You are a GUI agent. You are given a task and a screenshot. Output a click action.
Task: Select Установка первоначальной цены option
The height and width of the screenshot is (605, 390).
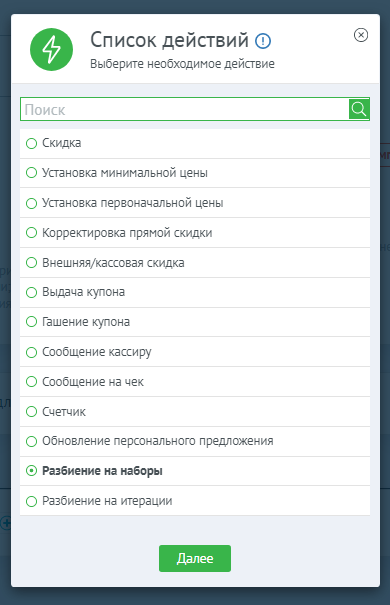pyautogui.click(x=195, y=203)
